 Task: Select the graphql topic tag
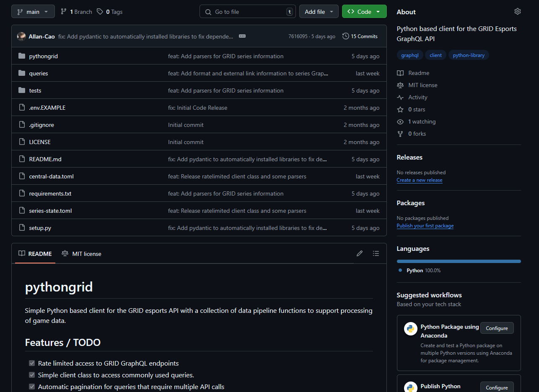[410, 55]
